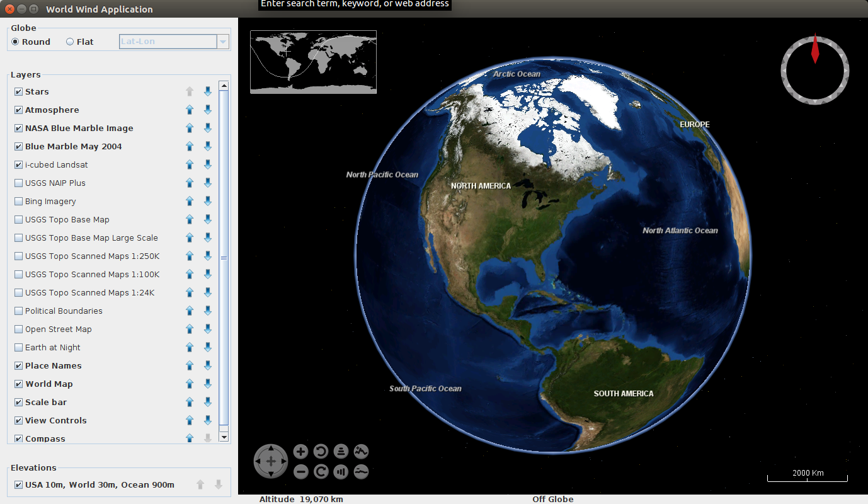Move Bing Imagery layer up

coord(190,202)
